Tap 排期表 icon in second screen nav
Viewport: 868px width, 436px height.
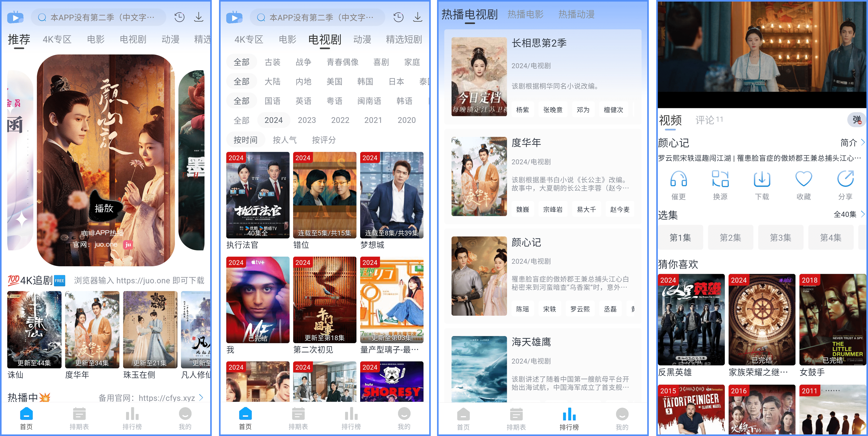point(298,413)
